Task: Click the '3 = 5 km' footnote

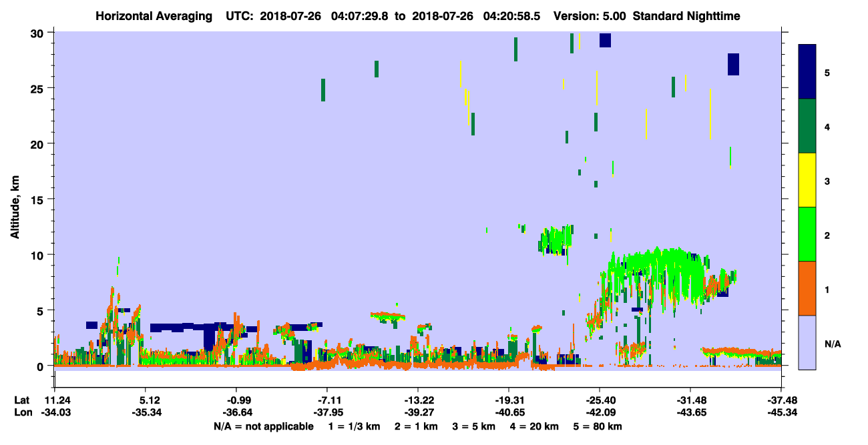Action: click(x=475, y=426)
